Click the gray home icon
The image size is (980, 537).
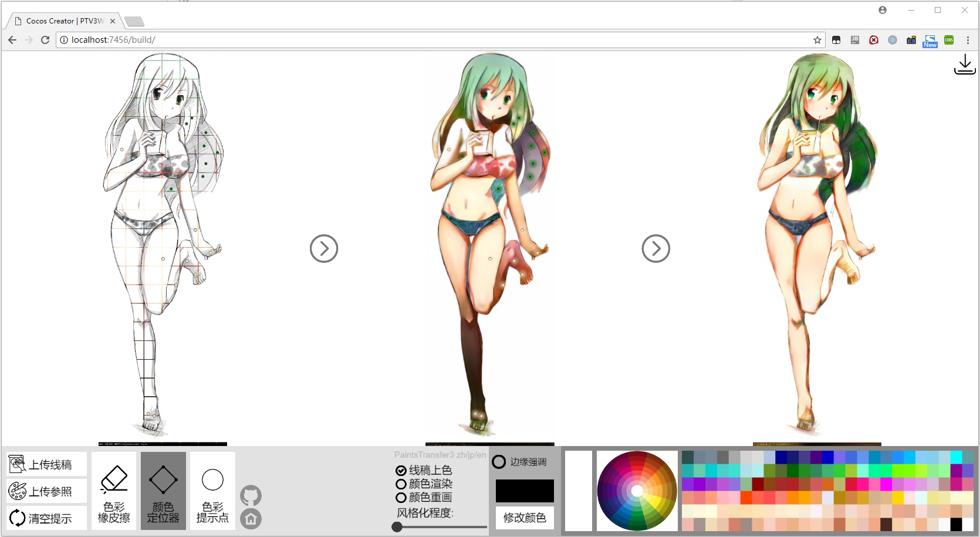tap(251, 519)
